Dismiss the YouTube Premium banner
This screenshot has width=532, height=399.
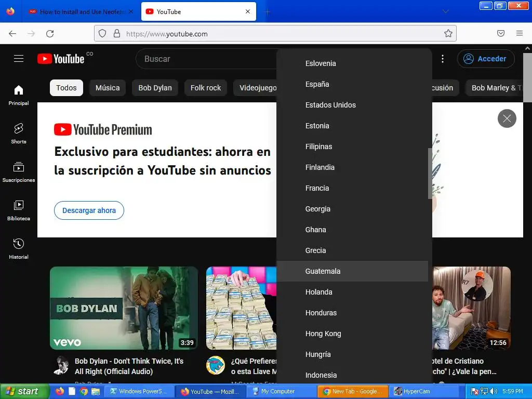click(507, 118)
